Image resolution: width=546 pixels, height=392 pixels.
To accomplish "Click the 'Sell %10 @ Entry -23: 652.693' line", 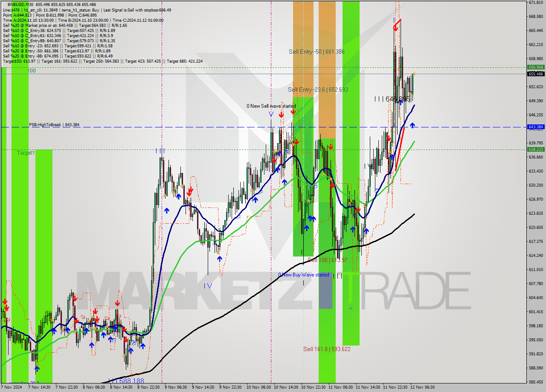I will 58,46.
